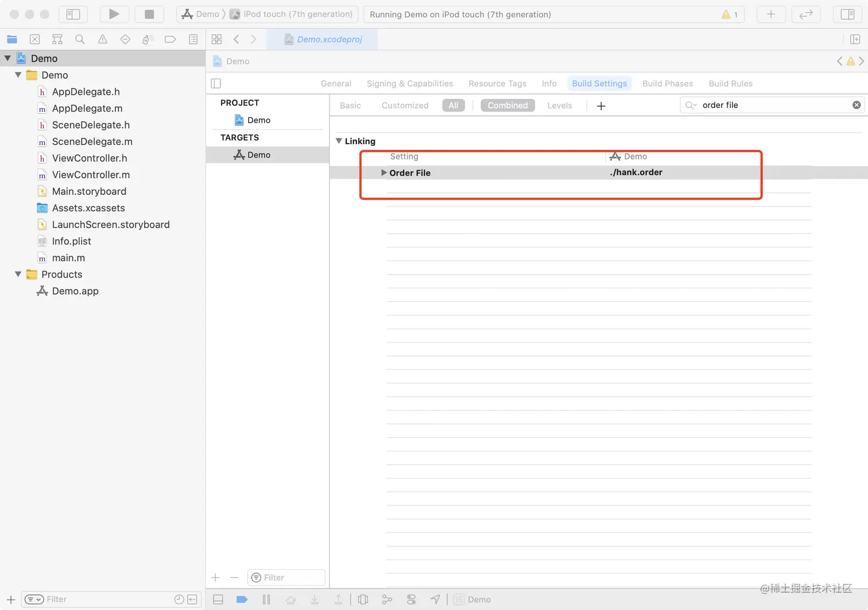Select the Project navigator folder icon
The width and height of the screenshot is (868, 610).
[12, 39]
